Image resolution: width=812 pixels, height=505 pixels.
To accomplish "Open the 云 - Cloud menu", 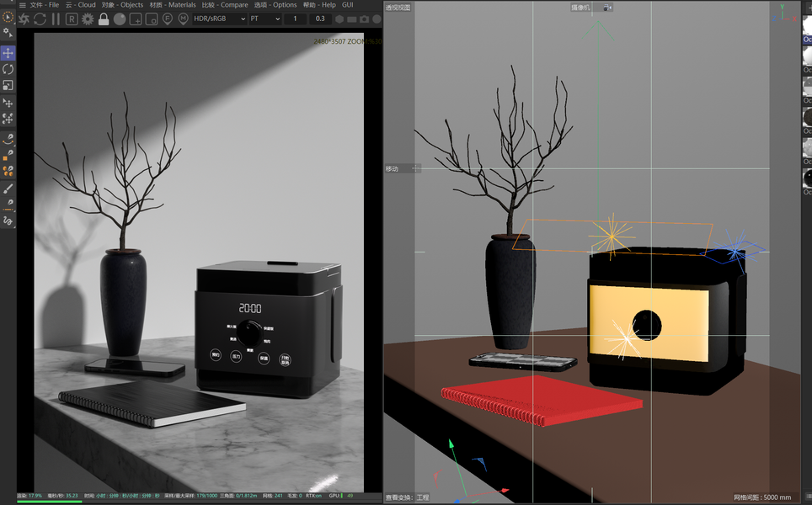I will [81, 5].
